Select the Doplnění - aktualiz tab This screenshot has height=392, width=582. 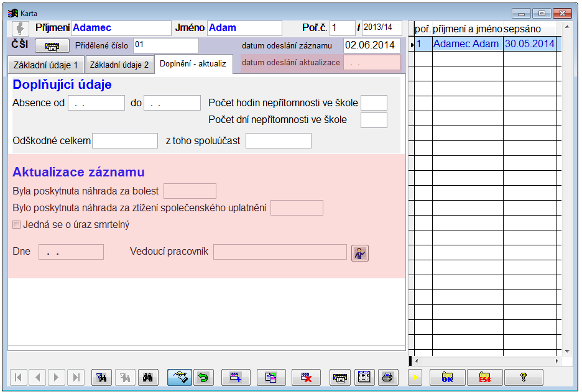(x=193, y=64)
